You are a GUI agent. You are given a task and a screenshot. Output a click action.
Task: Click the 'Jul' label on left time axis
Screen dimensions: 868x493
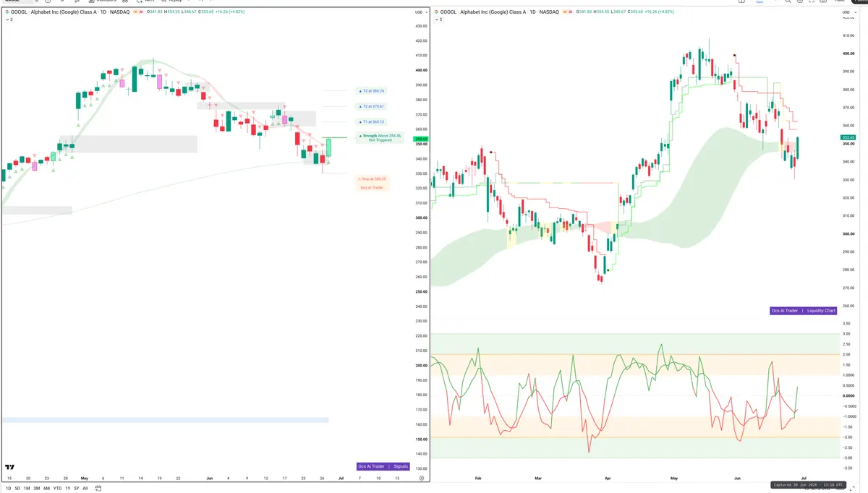339,478
